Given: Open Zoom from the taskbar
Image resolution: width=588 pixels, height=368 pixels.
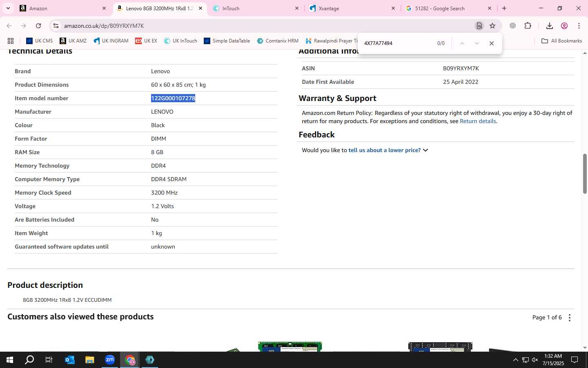Looking at the screenshot, I should [110, 360].
